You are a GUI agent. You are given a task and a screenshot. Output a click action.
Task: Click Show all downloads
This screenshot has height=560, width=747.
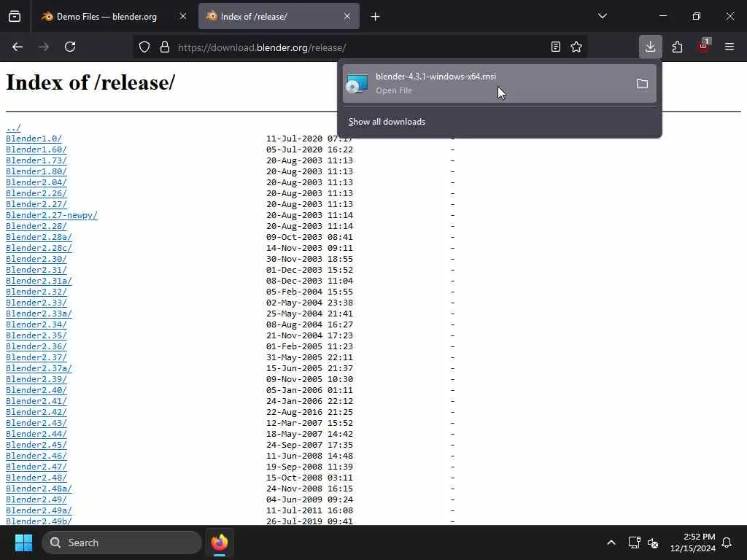click(387, 122)
